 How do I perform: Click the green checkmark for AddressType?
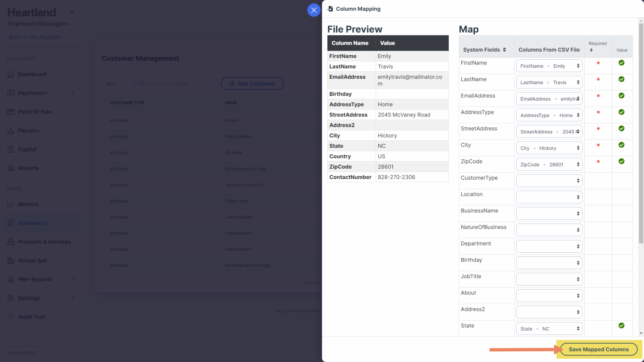(x=621, y=112)
